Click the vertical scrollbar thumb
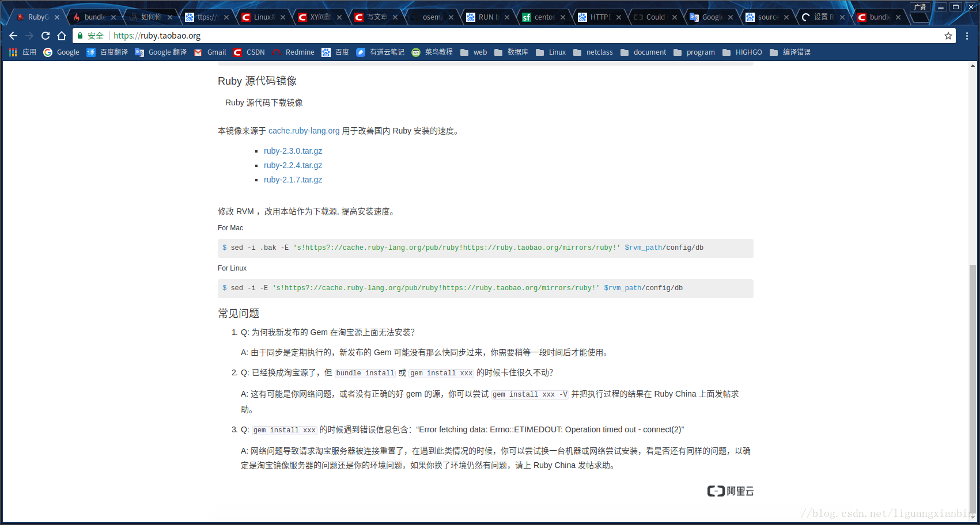The image size is (980, 525). [973, 389]
